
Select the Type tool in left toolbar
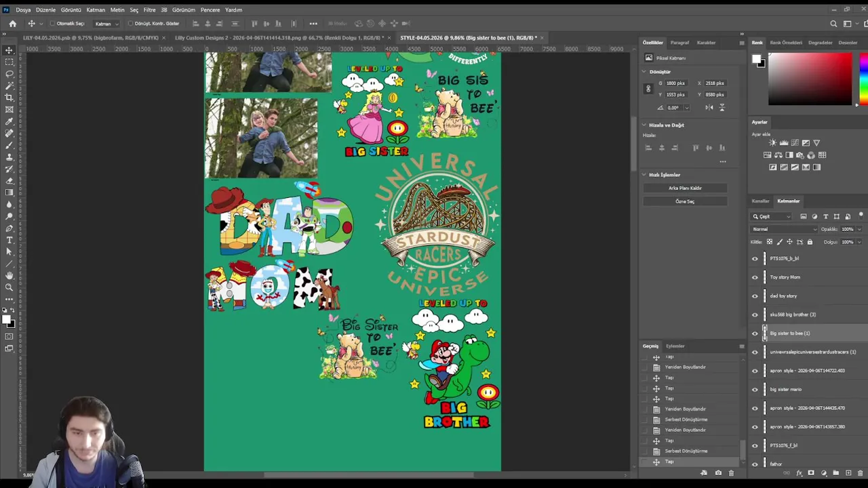[x=9, y=240]
